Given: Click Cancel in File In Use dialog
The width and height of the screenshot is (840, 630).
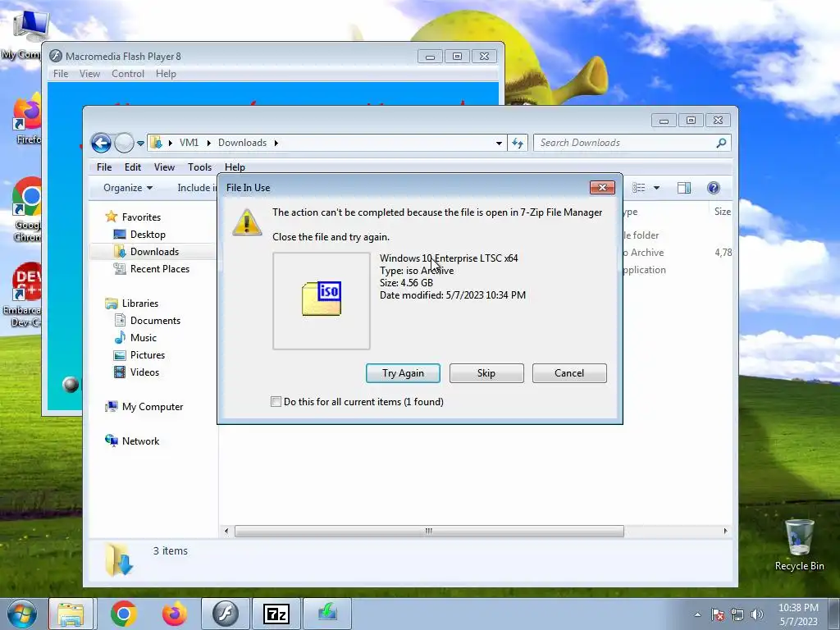Looking at the screenshot, I should click(x=569, y=373).
